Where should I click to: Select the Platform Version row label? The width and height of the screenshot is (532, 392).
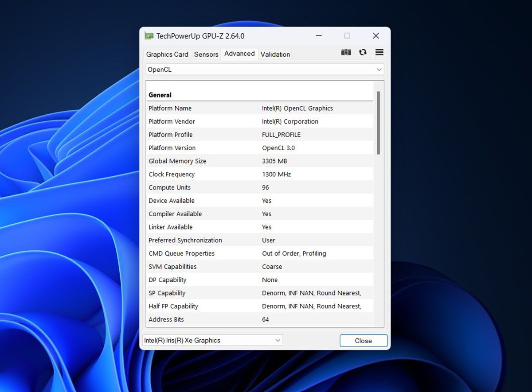pos(172,148)
